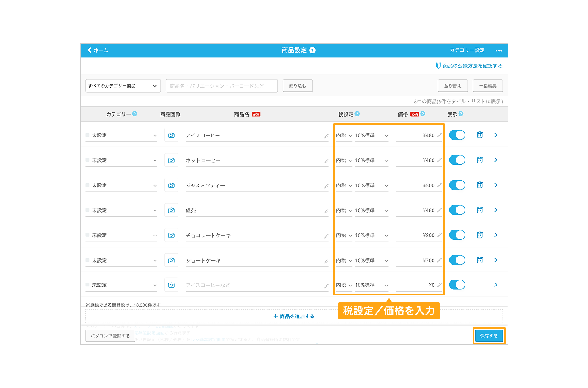Open the three-dot more menu

pyautogui.click(x=499, y=50)
